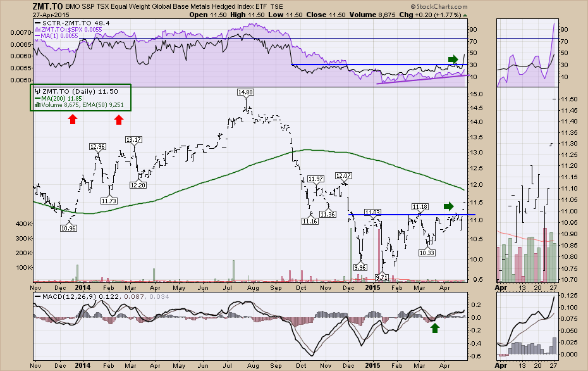Click the Close 11.50 value in the header
This screenshot has width=588, height=371.
(x=326, y=15)
